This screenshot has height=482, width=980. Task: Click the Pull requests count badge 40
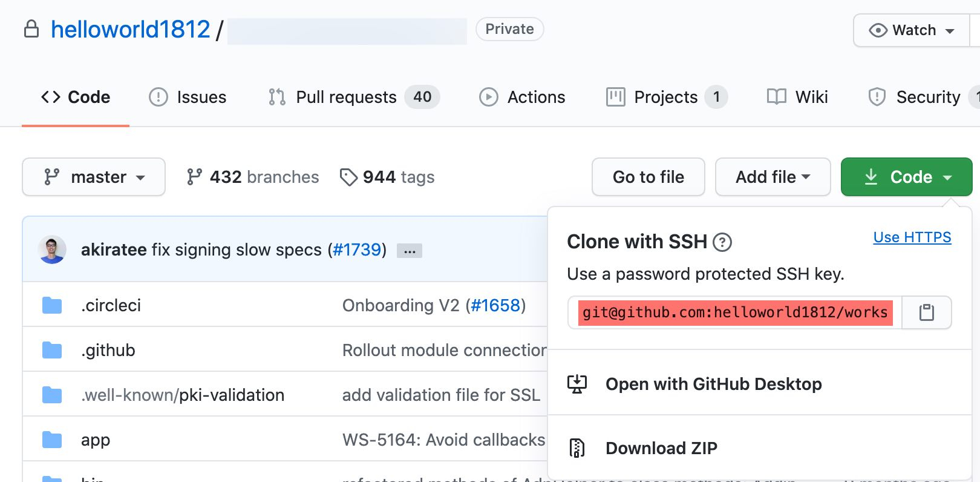point(422,97)
